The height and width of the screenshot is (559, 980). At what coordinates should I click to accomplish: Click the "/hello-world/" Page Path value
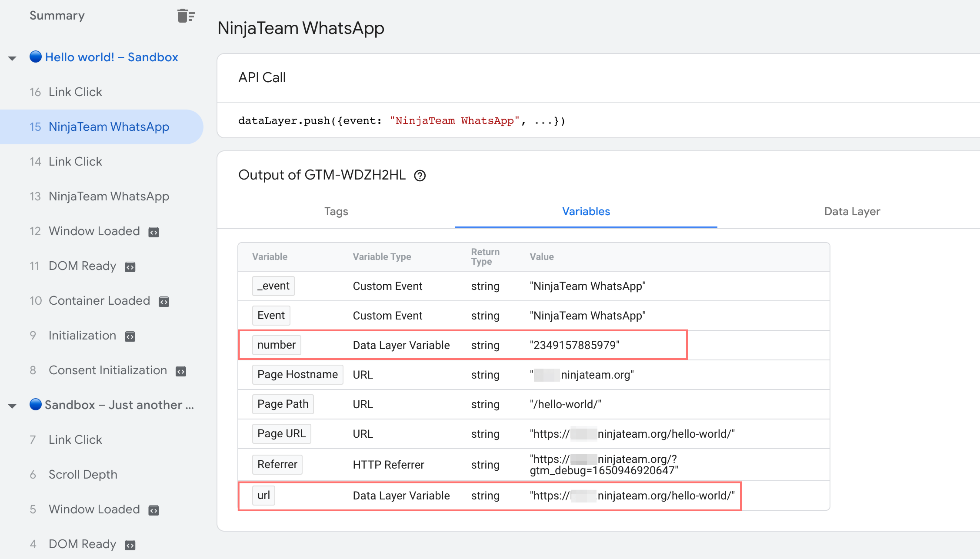pos(566,404)
